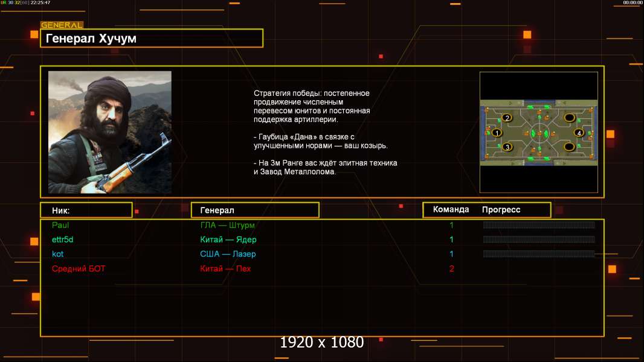Click the GENERAL label tag
The width and height of the screenshot is (644, 362).
(62, 25)
